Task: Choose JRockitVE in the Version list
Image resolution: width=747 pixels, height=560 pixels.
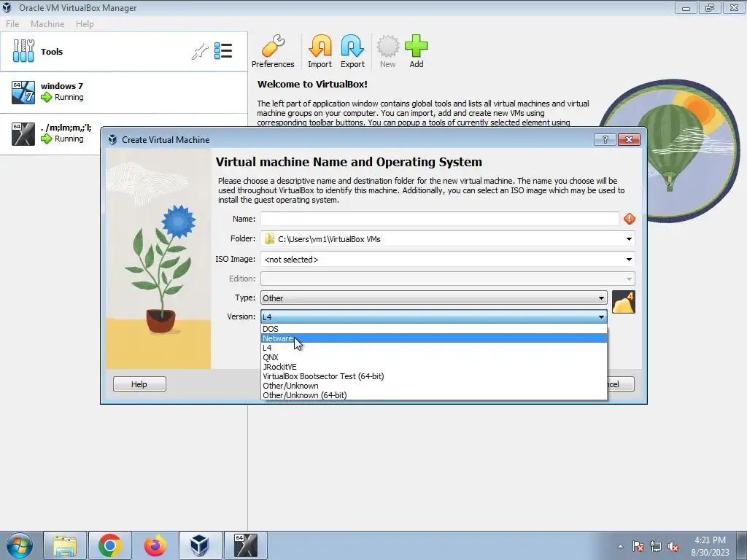Action: click(x=434, y=367)
